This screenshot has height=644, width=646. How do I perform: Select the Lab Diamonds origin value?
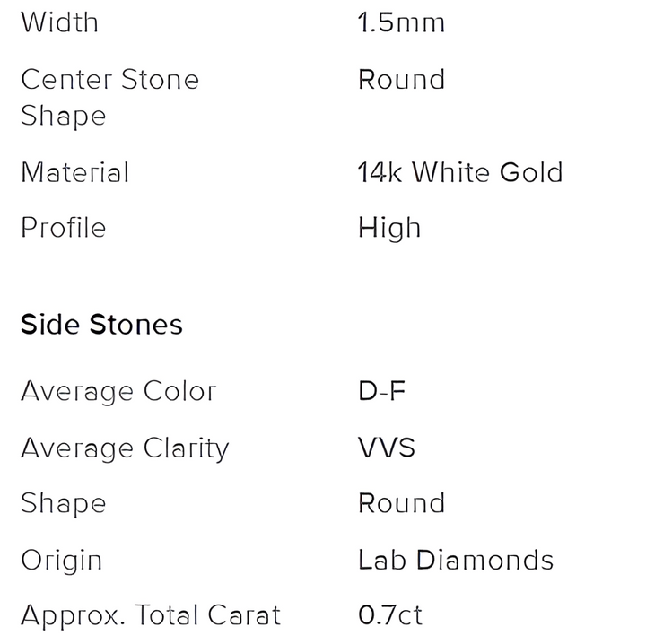(455, 561)
